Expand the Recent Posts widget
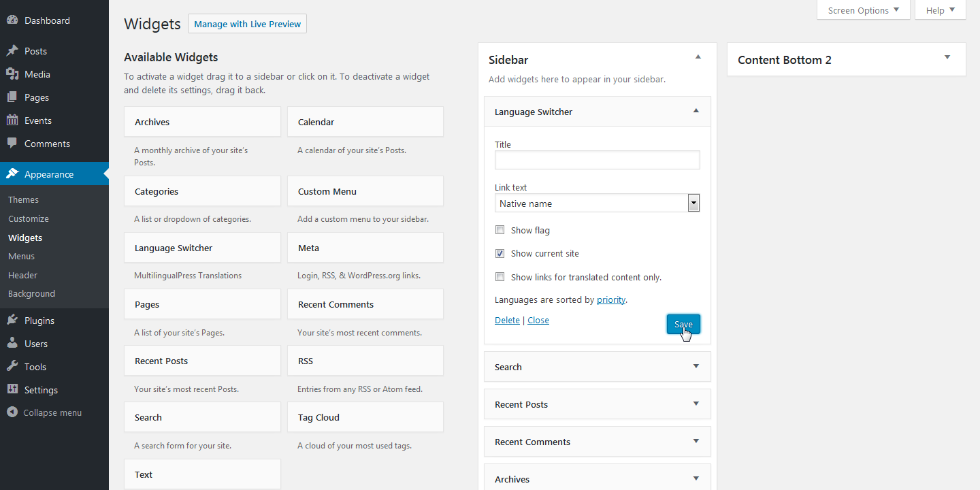Viewport: 980px width, 490px height. click(696, 404)
